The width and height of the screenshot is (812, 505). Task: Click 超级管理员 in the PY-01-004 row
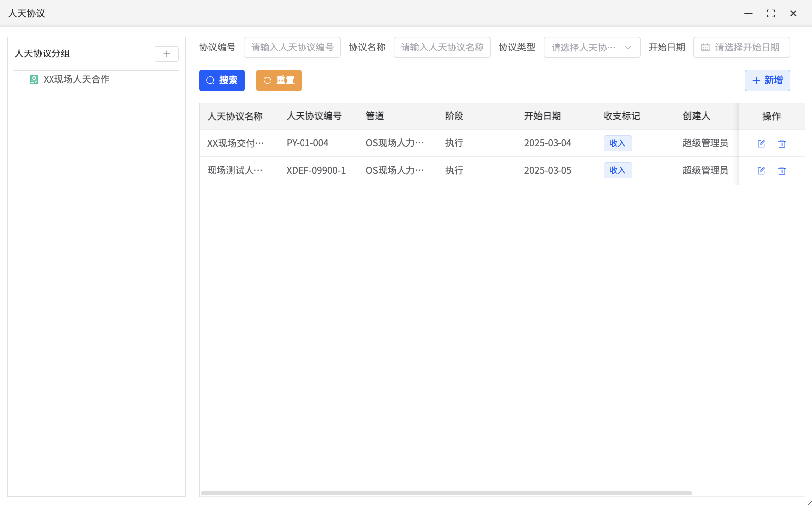[x=705, y=143]
